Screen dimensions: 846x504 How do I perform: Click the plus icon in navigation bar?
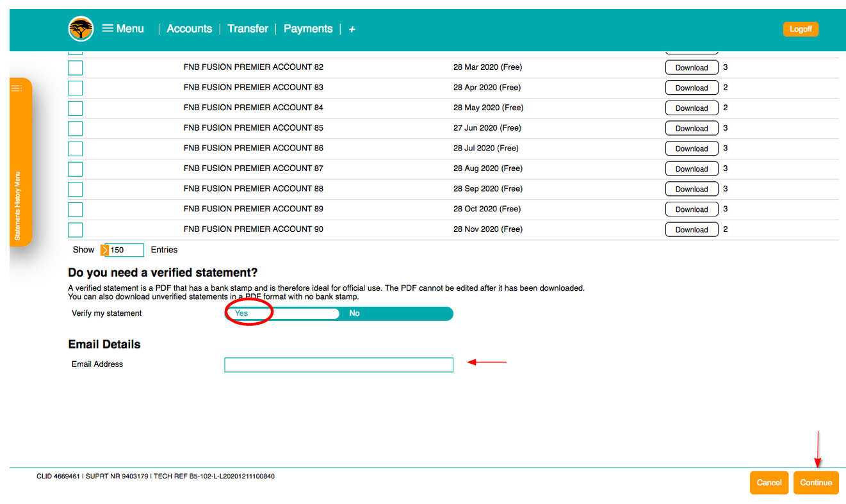pos(352,29)
